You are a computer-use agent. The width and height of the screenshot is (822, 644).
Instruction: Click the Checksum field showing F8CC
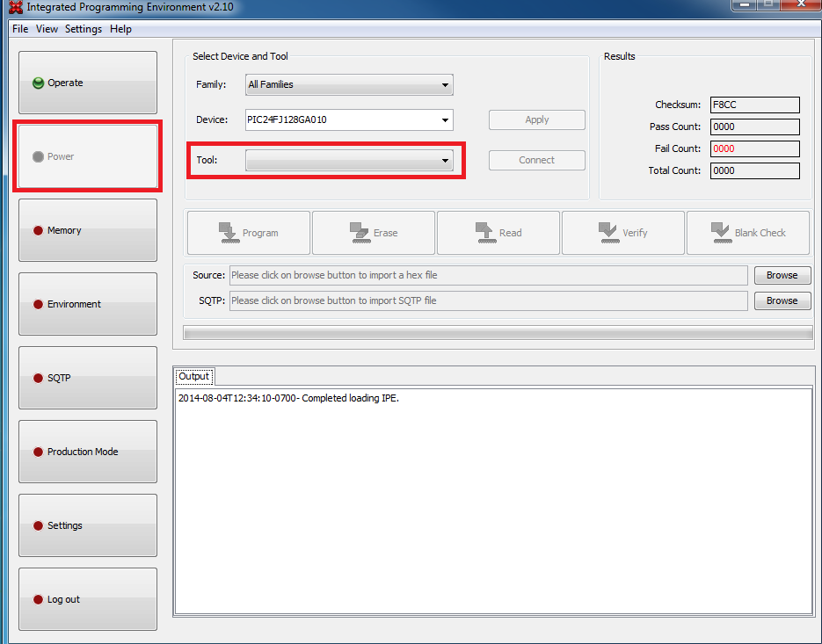coord(754,105)
